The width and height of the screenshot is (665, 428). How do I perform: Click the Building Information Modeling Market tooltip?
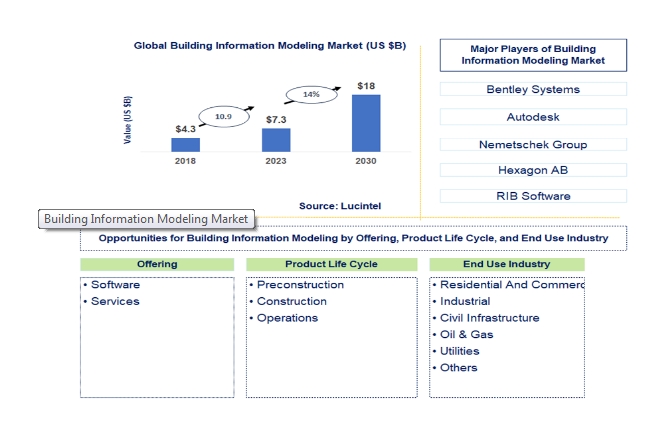click(146, 219)
